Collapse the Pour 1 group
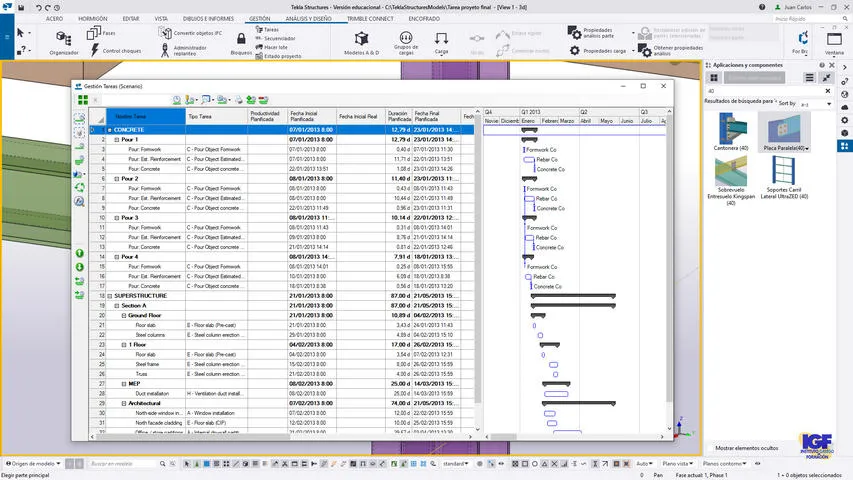The width and height of the screenshot is (853, 480). (116, 140)
